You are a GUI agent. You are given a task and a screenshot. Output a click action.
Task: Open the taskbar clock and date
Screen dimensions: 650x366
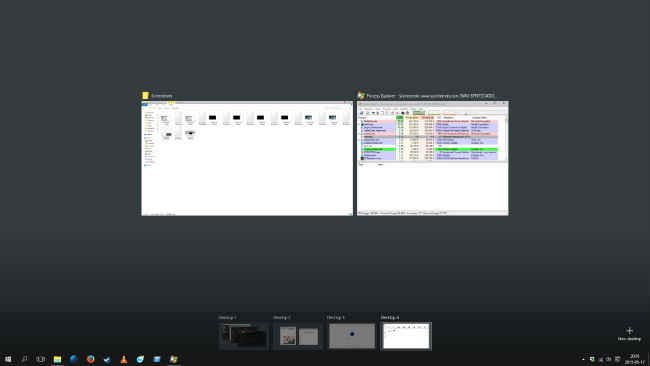tap(635, 359)
